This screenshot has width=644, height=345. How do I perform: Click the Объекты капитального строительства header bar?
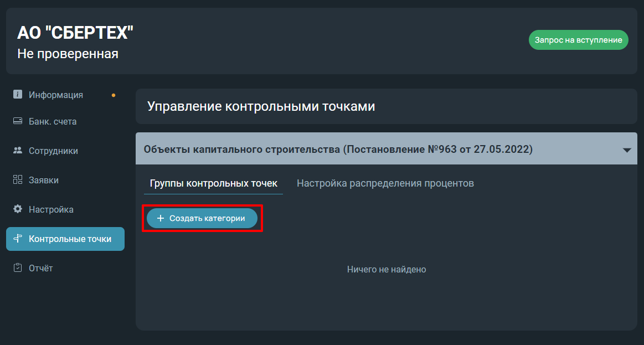click(x=386, y=148)
